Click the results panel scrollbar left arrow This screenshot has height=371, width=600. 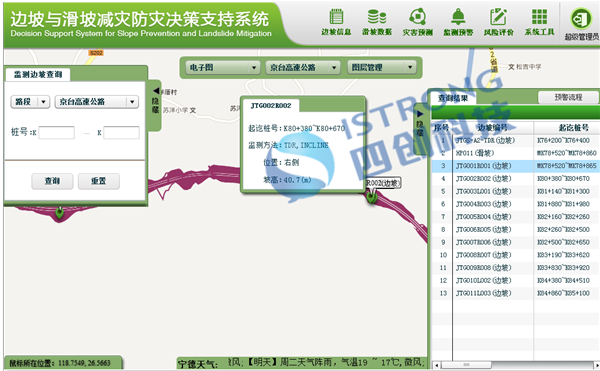(437, 365)
